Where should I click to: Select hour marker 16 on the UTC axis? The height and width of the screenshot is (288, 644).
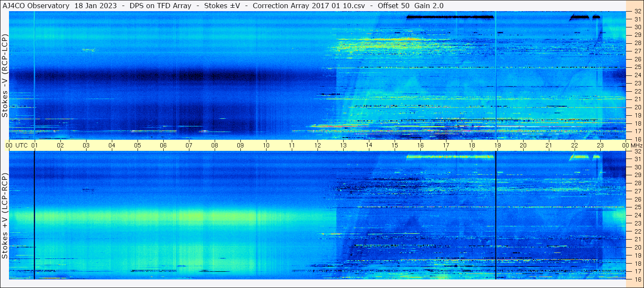tap(420, 146)
